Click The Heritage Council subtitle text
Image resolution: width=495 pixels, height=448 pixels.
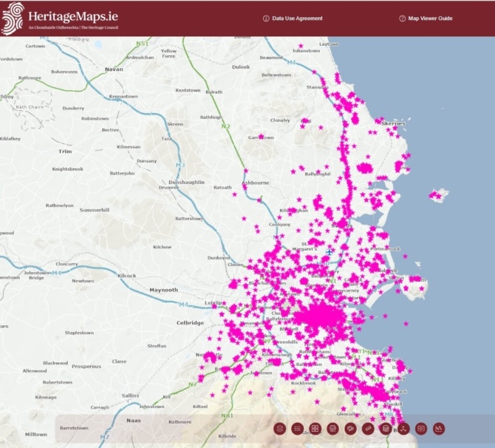100,27
